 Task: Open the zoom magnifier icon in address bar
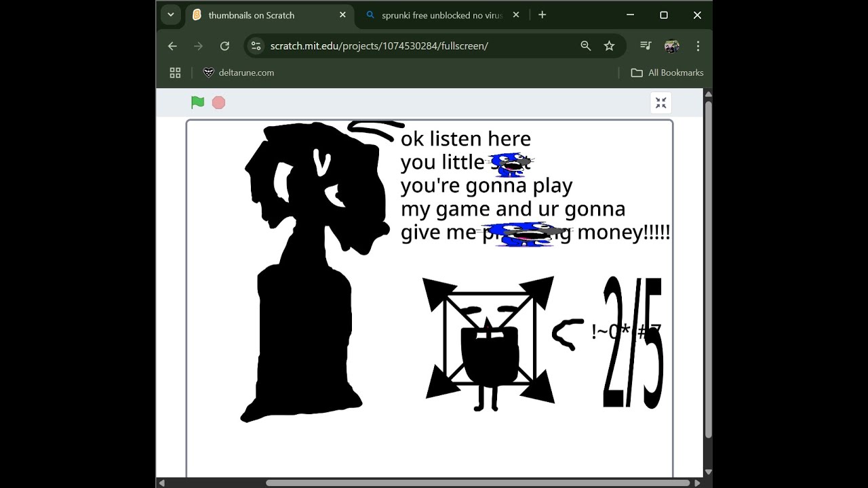[586, 46]
